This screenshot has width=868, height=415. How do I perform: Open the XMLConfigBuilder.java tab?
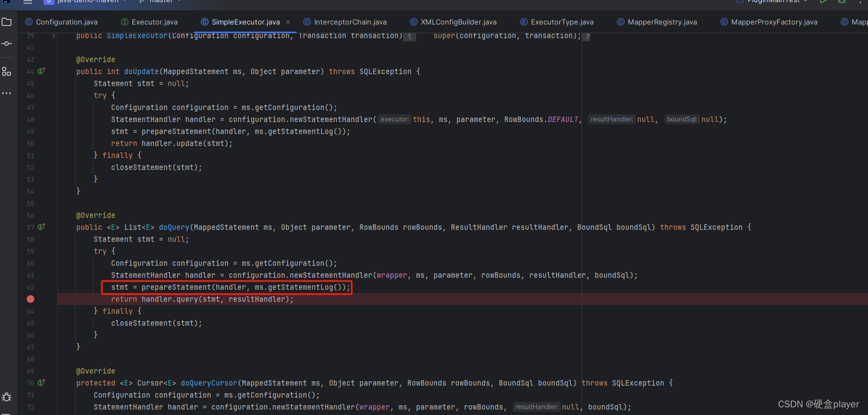click(x=453, y=22)
